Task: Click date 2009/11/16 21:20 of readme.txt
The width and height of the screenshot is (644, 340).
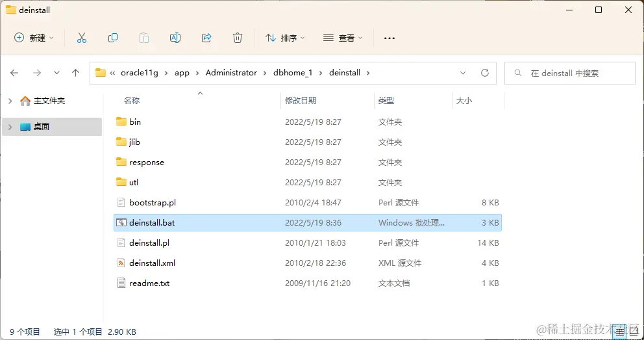Action: (x=317, y=283)
